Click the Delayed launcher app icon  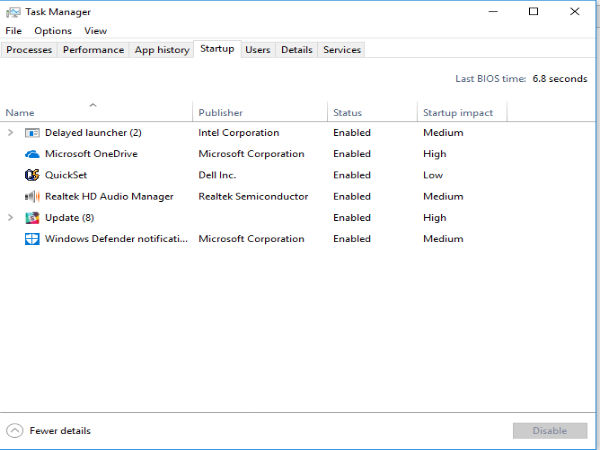point(32,133)
